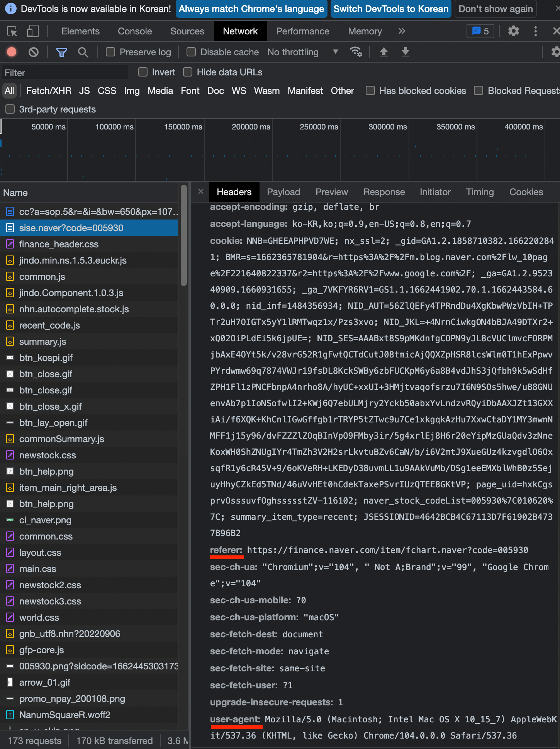560x749 pixels.
Task: Click the info icon in language banner
Action: [11, 9]
